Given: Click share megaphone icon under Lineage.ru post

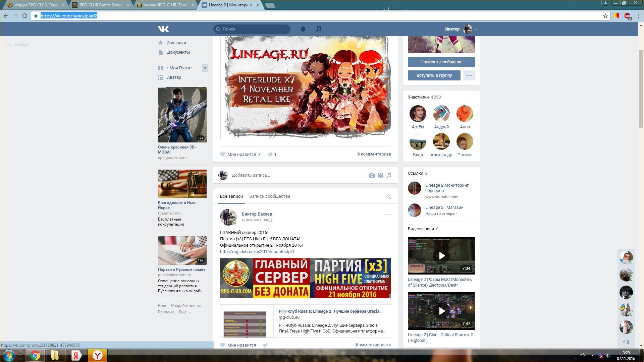Looking at the screenshot, I should tap(270, 155).
